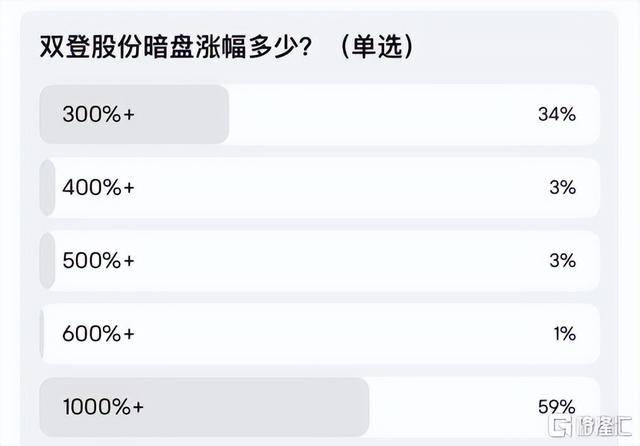Click white empty area of 300%+ bar
The height and width of the screenshot is (446, 640).
coord(400,114)
